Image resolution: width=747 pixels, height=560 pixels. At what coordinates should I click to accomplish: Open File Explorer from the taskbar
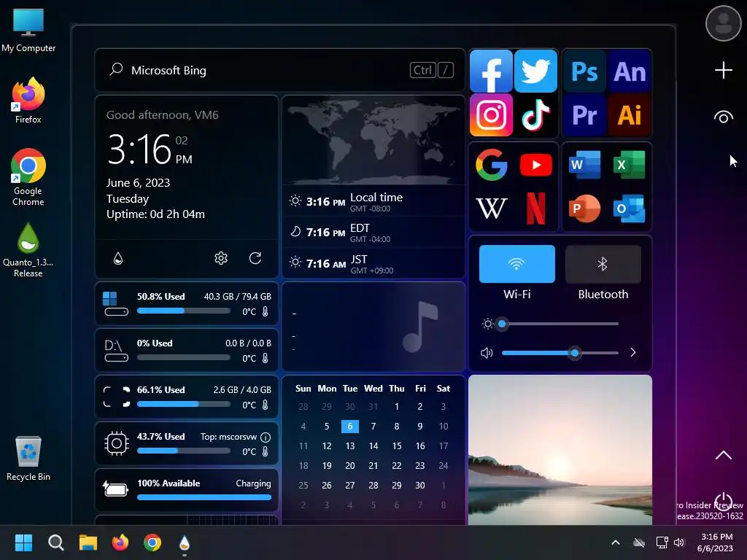88,542
